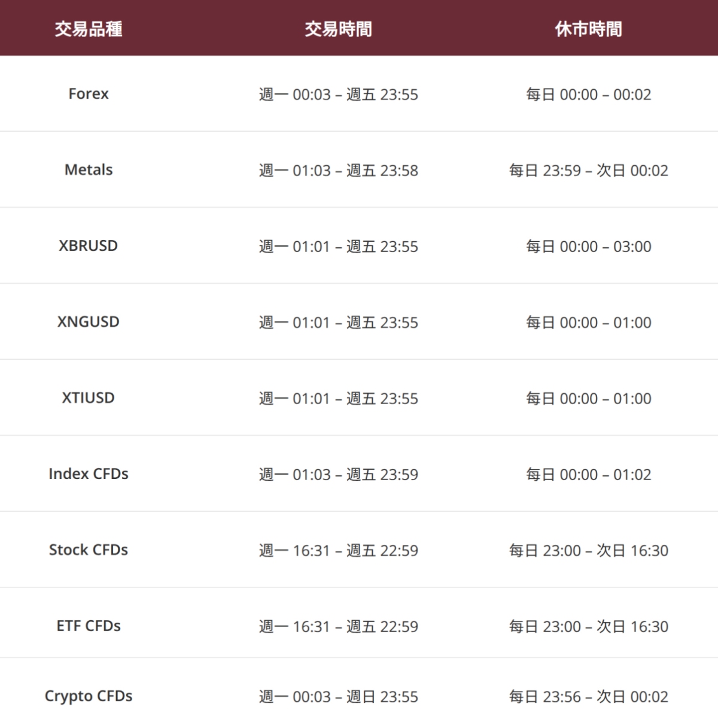Screen dimensions: 718x728
Task: Click the 交易時間 column header
Action: [338, 29]
